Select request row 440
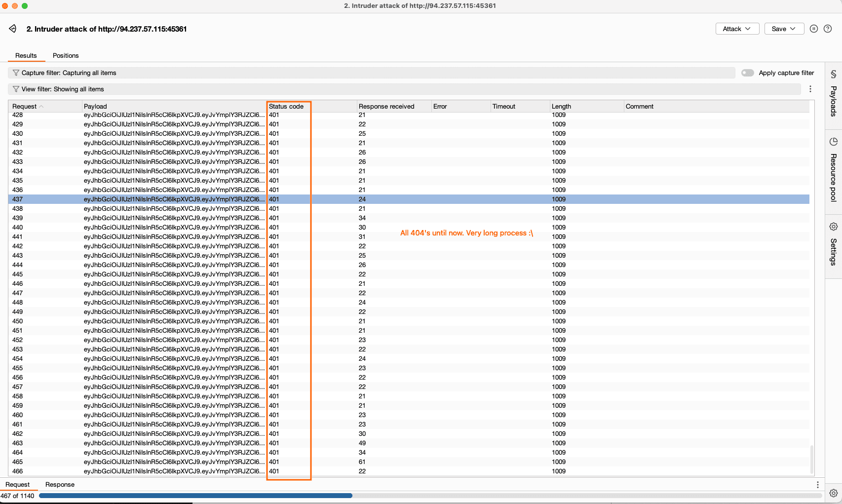This screenshot has width=842, height=504. pos(409,228)
